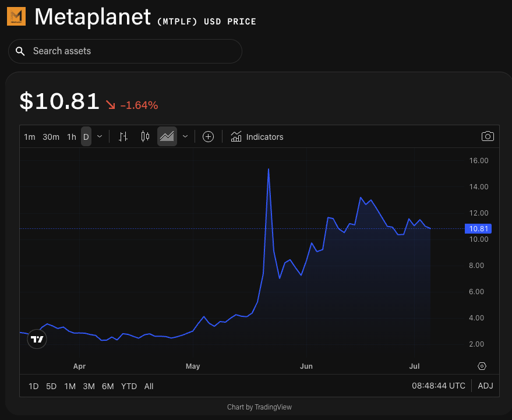The height and width of the screenshot is (420, 512).
Task: Click the search magnifier in the assets bar
Action: pos(20,51)
